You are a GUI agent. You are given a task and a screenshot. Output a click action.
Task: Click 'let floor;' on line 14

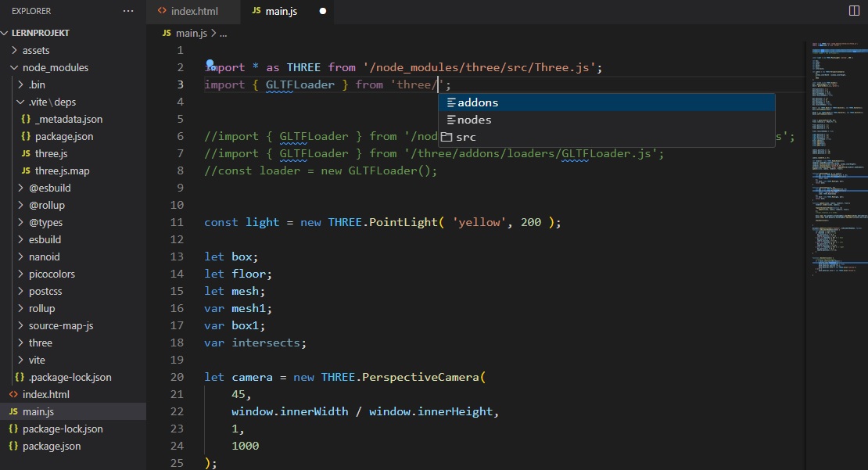coord(238,274)
